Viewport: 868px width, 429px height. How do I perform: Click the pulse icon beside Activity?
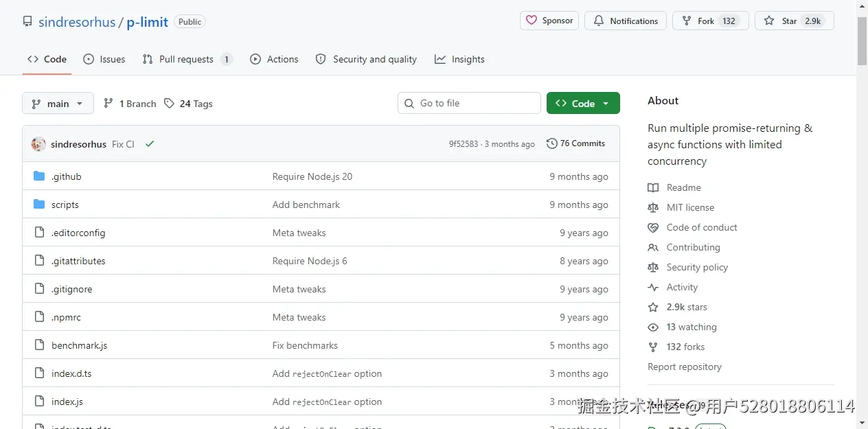tap(653, 287)
